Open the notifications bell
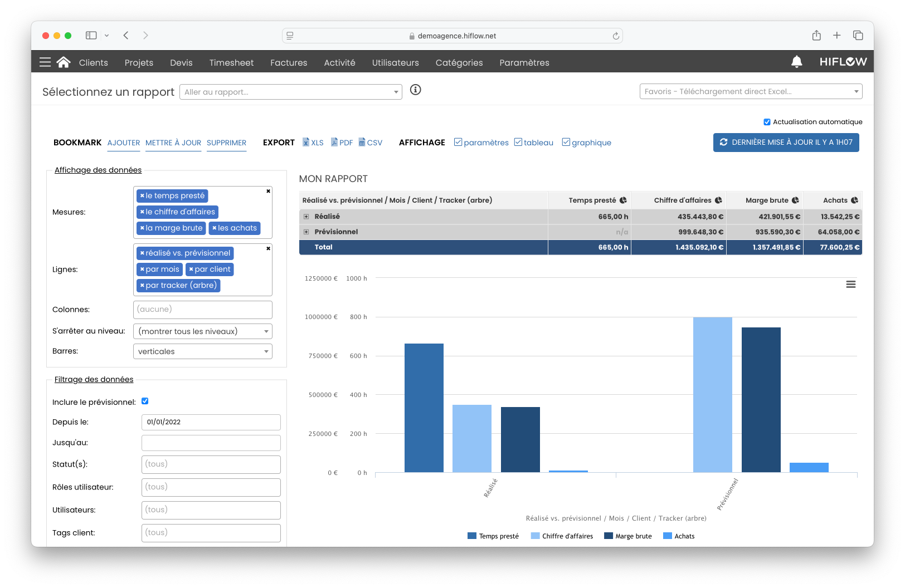 click(x=796, y=62)
